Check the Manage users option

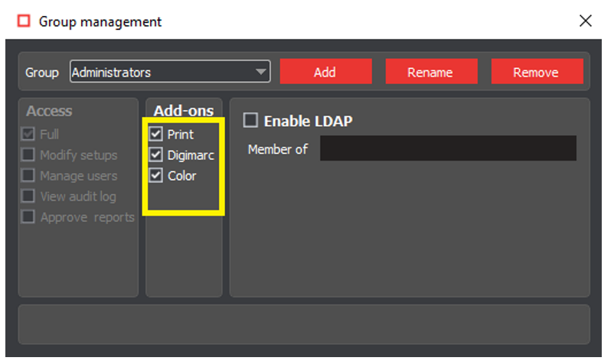[28, 175]
